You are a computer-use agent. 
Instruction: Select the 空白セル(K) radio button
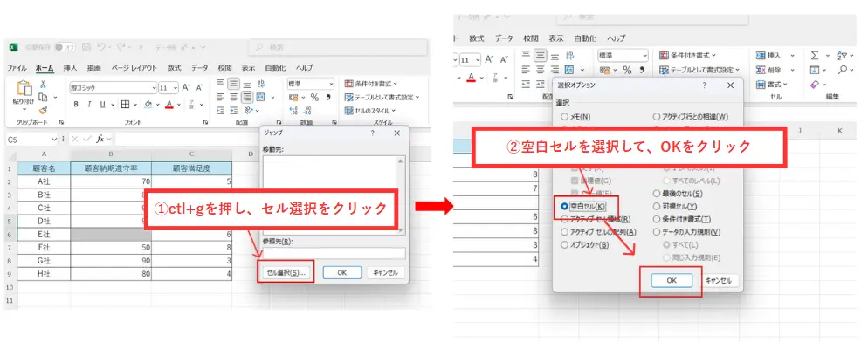click(x=565, y=206)
